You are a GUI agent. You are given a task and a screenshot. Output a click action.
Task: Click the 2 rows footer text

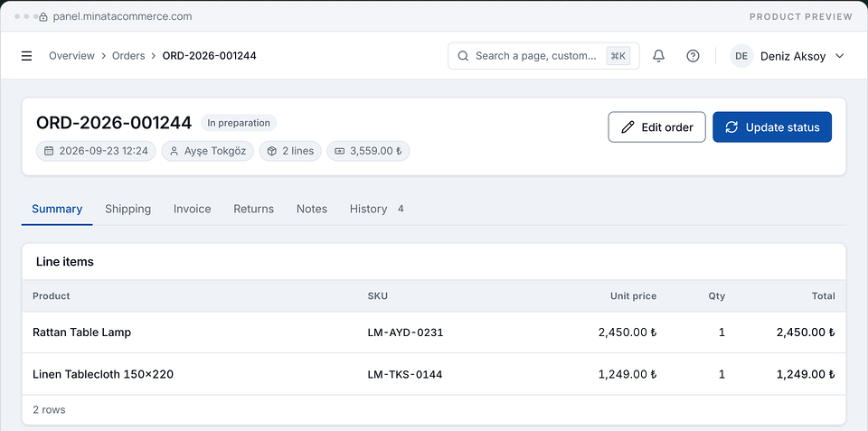[49, 410]
